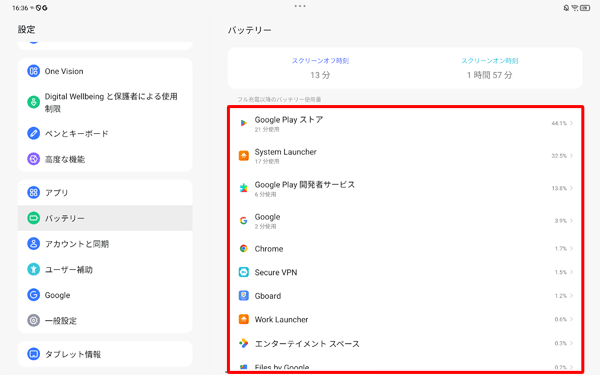600x375 pixels.
Task: Tap the 44.1% value
Action: coord(559,123)
